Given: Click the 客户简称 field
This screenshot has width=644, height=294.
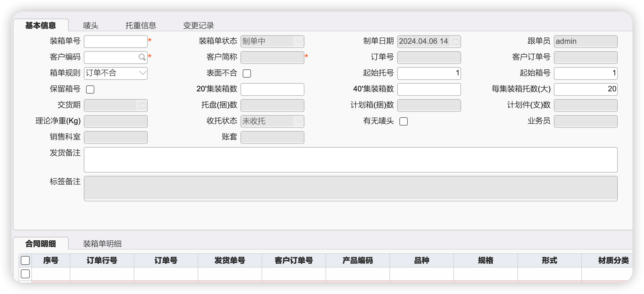Looking at the screenshot, I should [x=272, y=57].
